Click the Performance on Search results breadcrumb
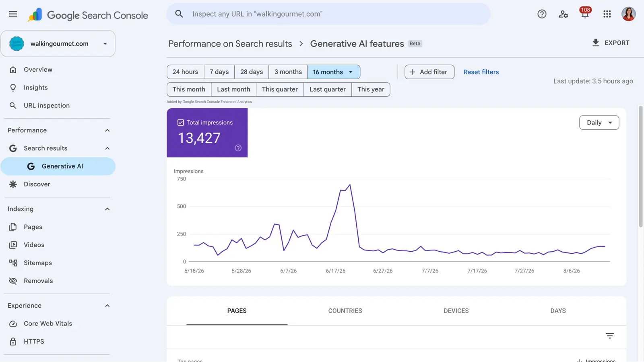The height and width of the screenshot is (362, 644). point(230,43)
